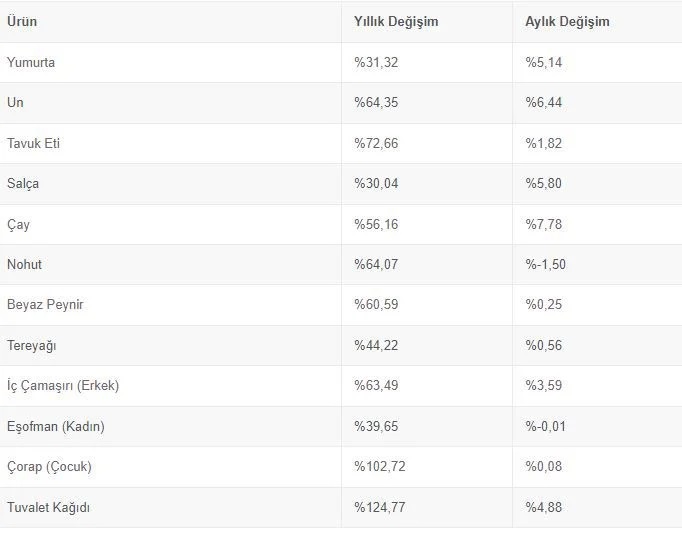Click the Yıllık Değişim column header
Screen dimensions: 682x541
(x=396, y=21)
